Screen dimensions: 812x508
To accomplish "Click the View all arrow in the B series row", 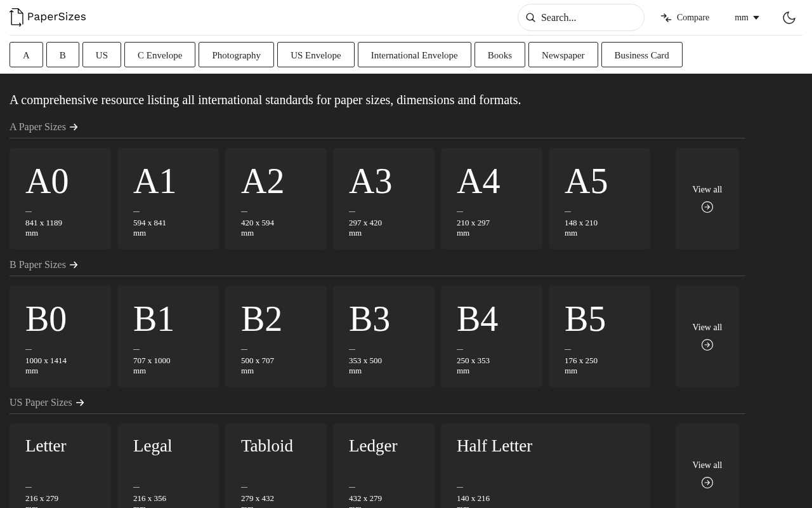I will coord(707,345).
